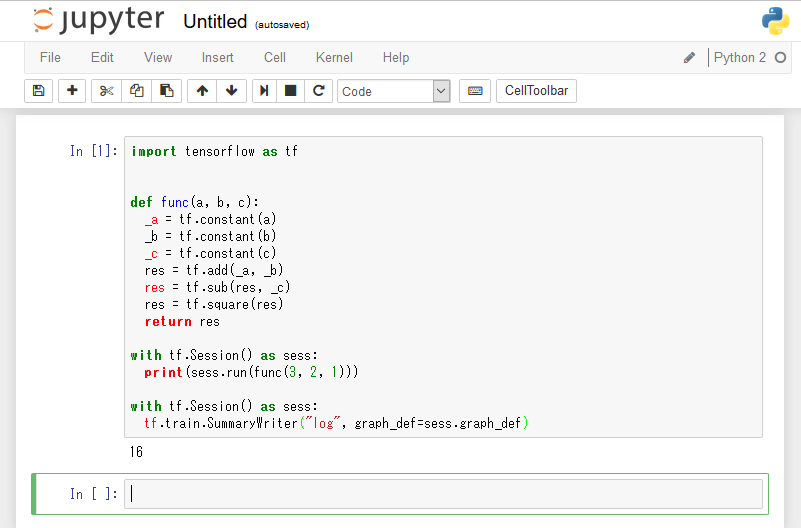Screen dimensions: 801x528
Task: Move the cell up with the up arrow
Action: click(202, 91)
